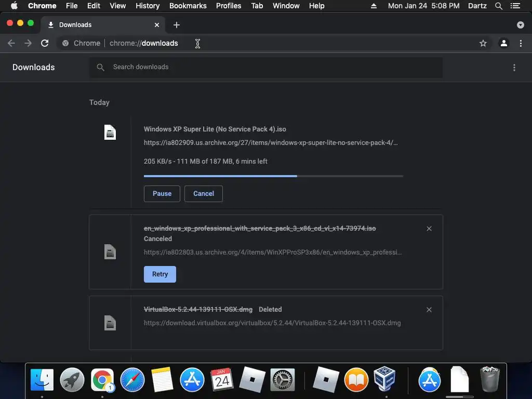Click the Windows XP Super Lite iso filename
This screenshot has width=532, height=399.
click(215, 129)
